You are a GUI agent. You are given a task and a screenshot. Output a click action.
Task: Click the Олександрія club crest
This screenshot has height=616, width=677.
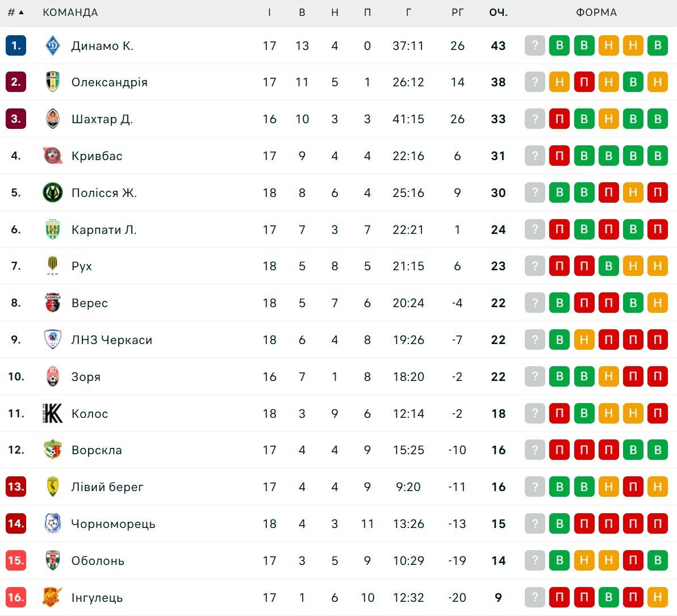[53, 82]
